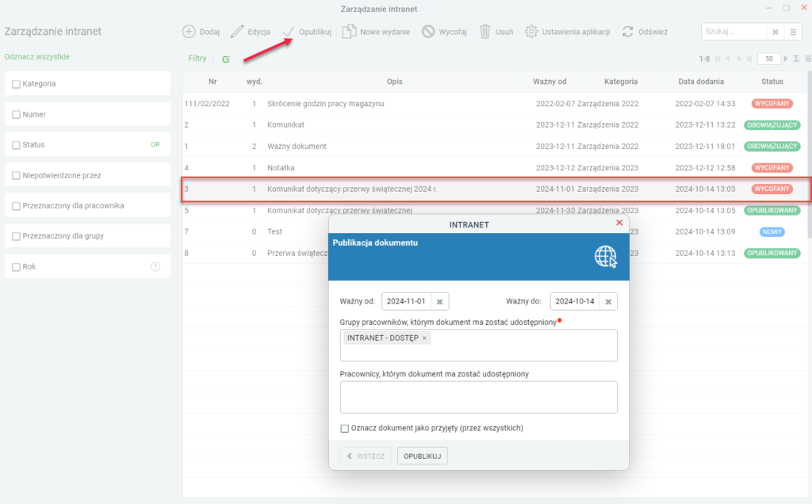Focus the Szukaj search input
812x504 pixels.
(x=733, y=32)
